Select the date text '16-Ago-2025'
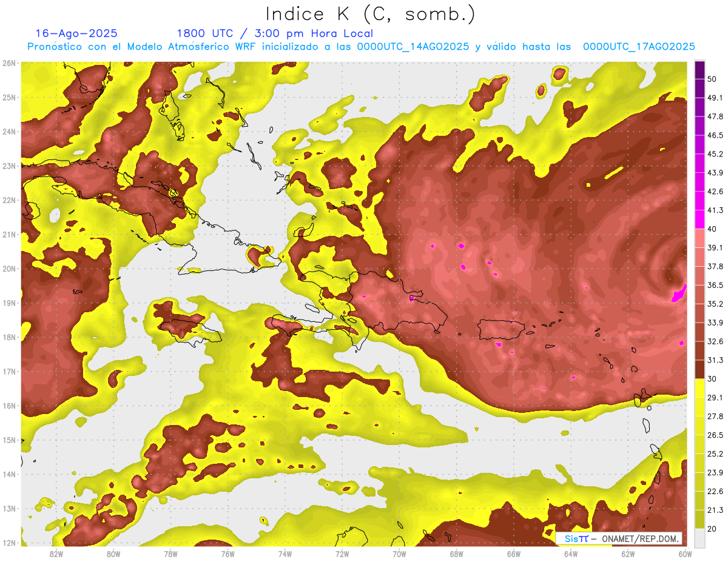728x562 pixels. (x=76, y=33)
